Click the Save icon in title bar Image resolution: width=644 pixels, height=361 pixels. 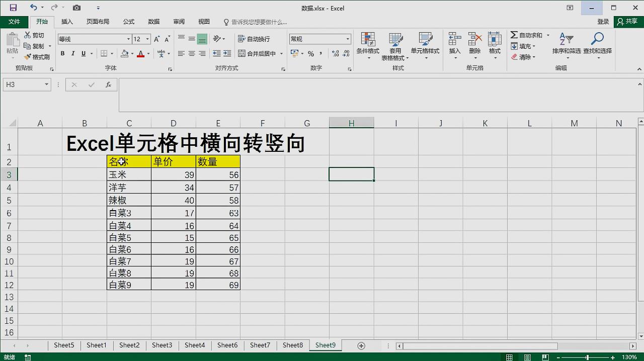(13, 8)
